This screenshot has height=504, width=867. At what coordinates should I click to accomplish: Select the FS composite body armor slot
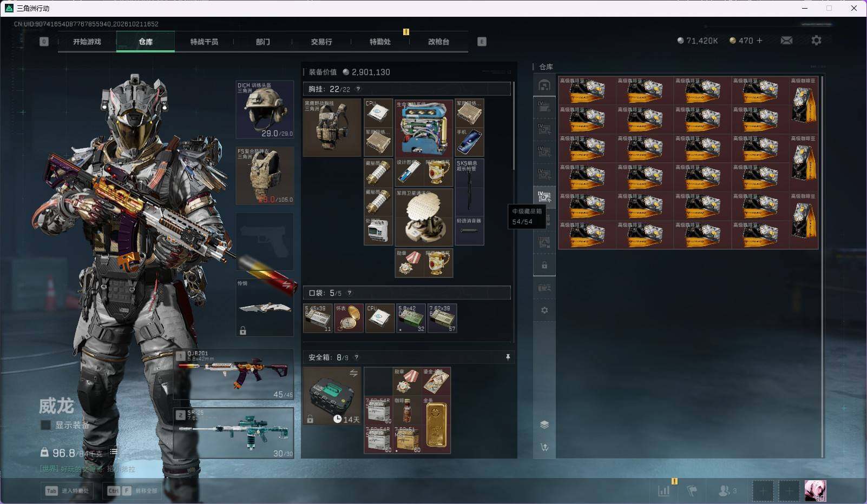(265, 176)
